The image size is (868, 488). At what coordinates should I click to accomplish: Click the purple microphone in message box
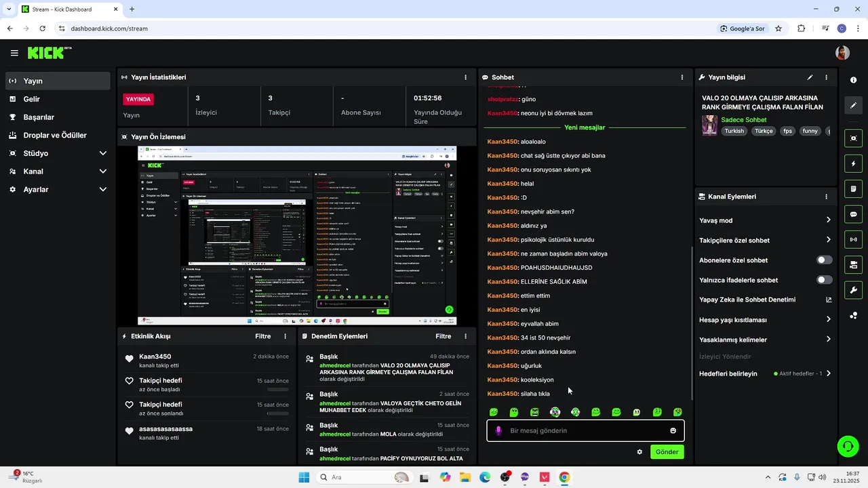(x=498, y=430)
